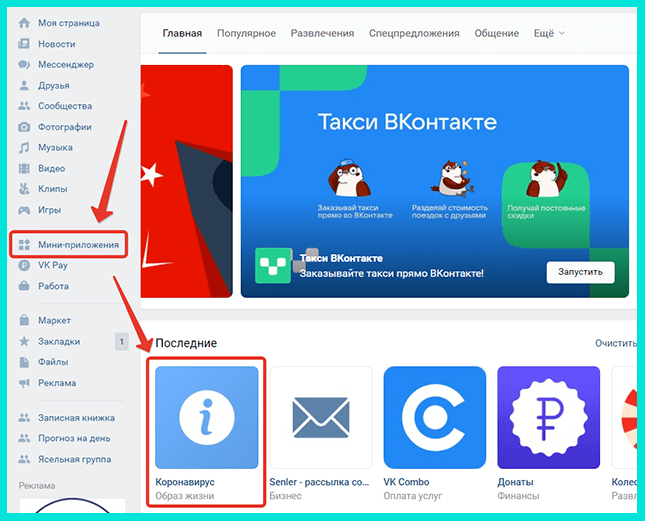Viewport: 645px width, 521px height.
Task: Click the Такси ВКонтакте banner heading
Action: tap(407, 122)
